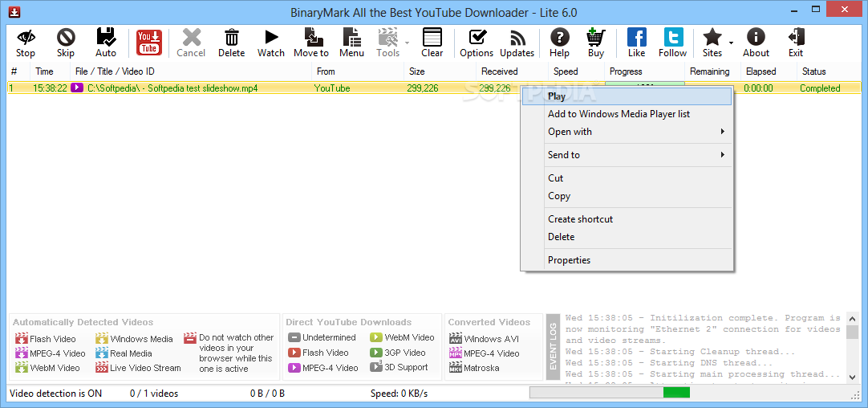The width and height of the screenshot is (868, 408).
Task: Sort by the Size column header
Action: (440, 71)
